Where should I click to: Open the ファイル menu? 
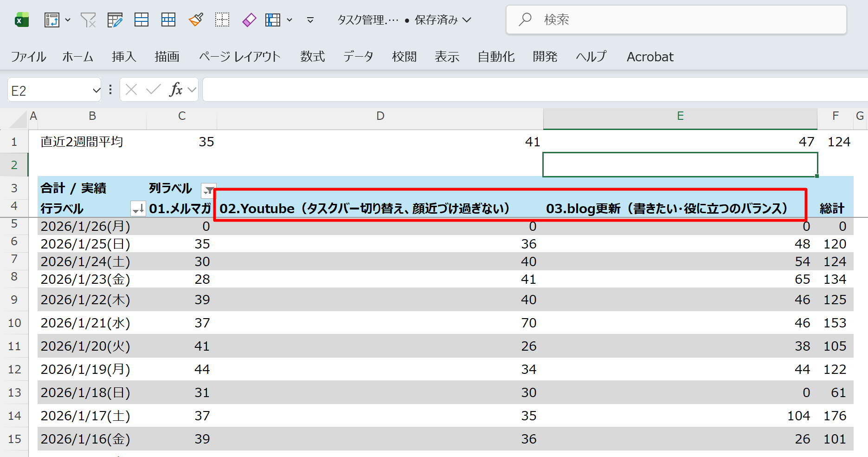28,57
